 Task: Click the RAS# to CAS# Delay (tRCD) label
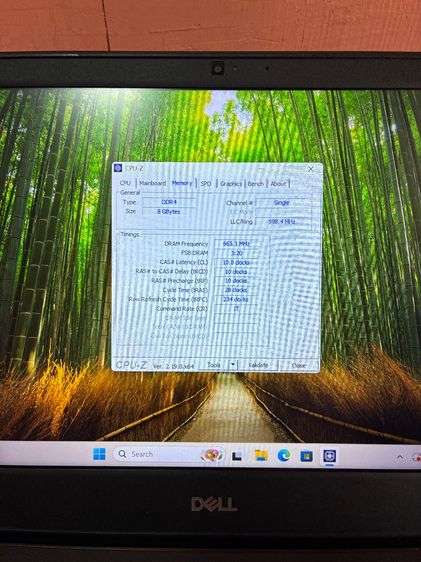coord(172,271)
